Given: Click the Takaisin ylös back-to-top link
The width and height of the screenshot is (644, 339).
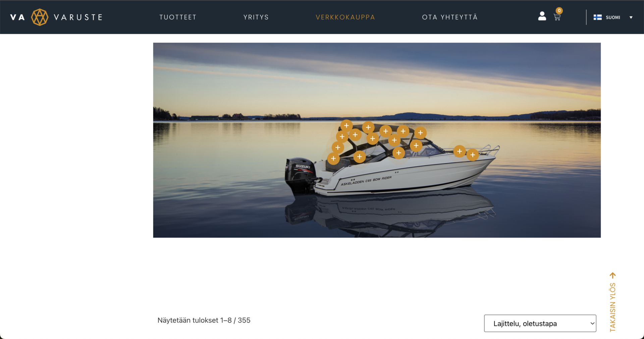Looking at the screenshot, I should [x=613, y=307].
